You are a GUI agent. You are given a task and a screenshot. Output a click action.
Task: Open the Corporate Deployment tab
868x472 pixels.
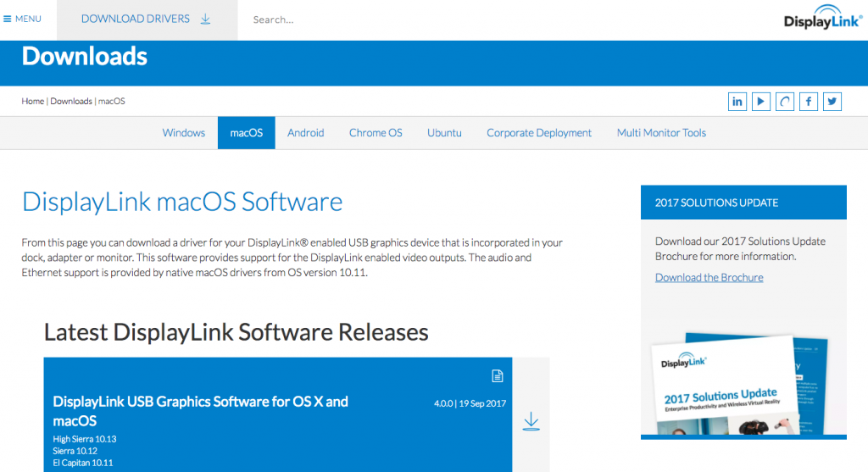(539, 133)
